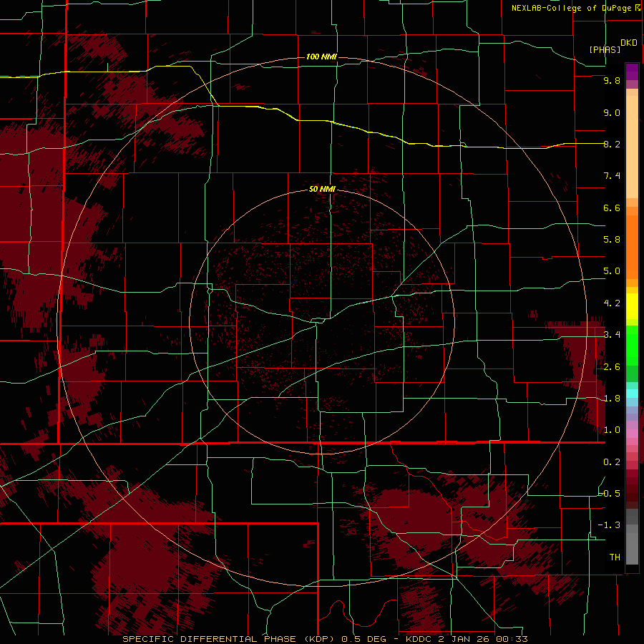
Task: Select the 9.8 value on the scale
Action: [x=612, y=80]
